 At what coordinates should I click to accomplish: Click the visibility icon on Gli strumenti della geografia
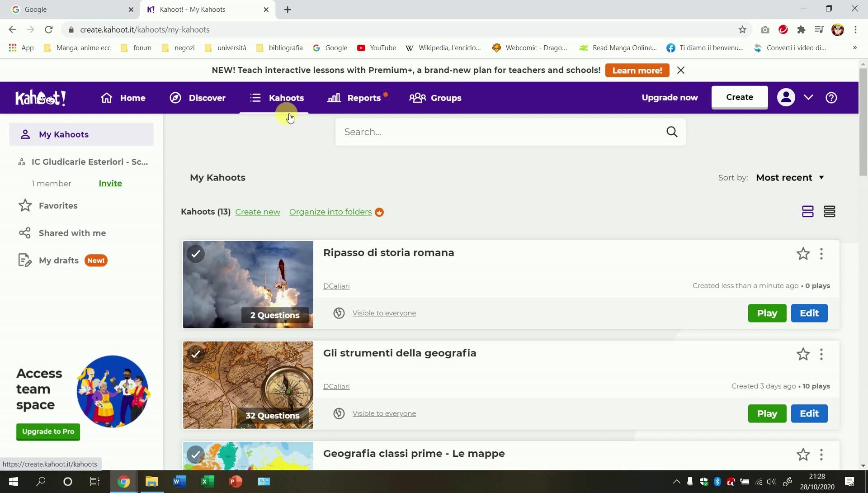click(339, 413)
